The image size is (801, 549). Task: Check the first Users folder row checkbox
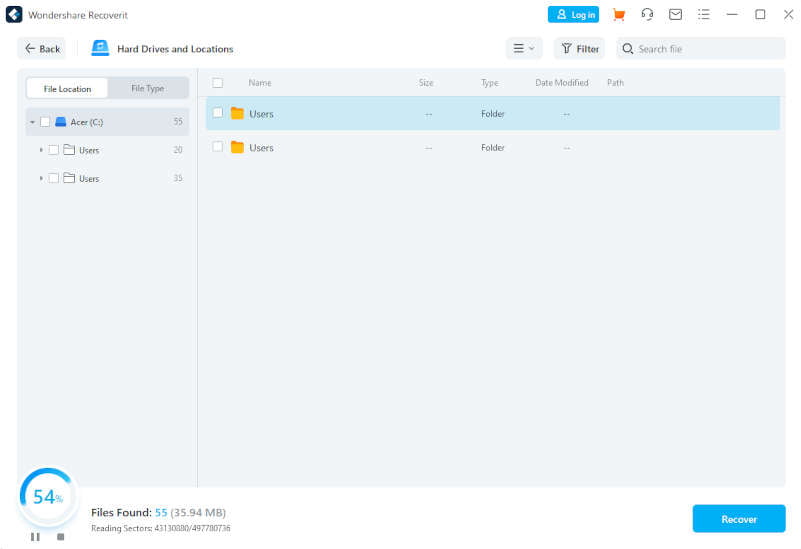[218, 113]
